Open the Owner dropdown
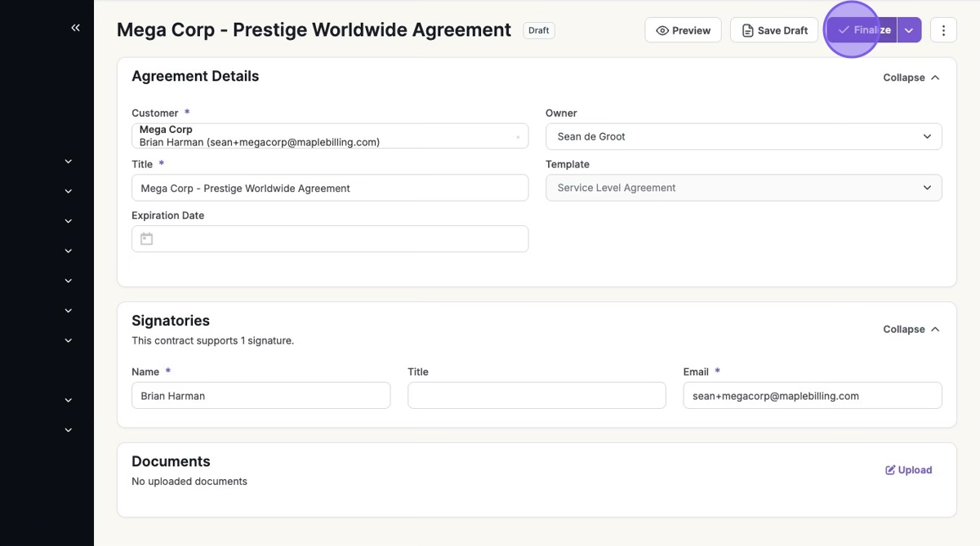Screen dimensions: 980x546 coord(743,136)
